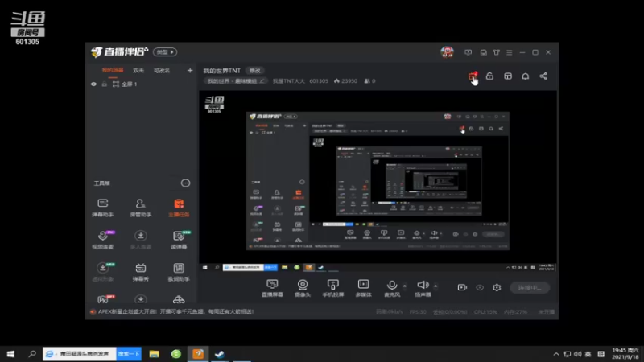Toggle the preview eye icon near settings
Image resolution: width=644 pixels, height=362 pixels.
480,287
